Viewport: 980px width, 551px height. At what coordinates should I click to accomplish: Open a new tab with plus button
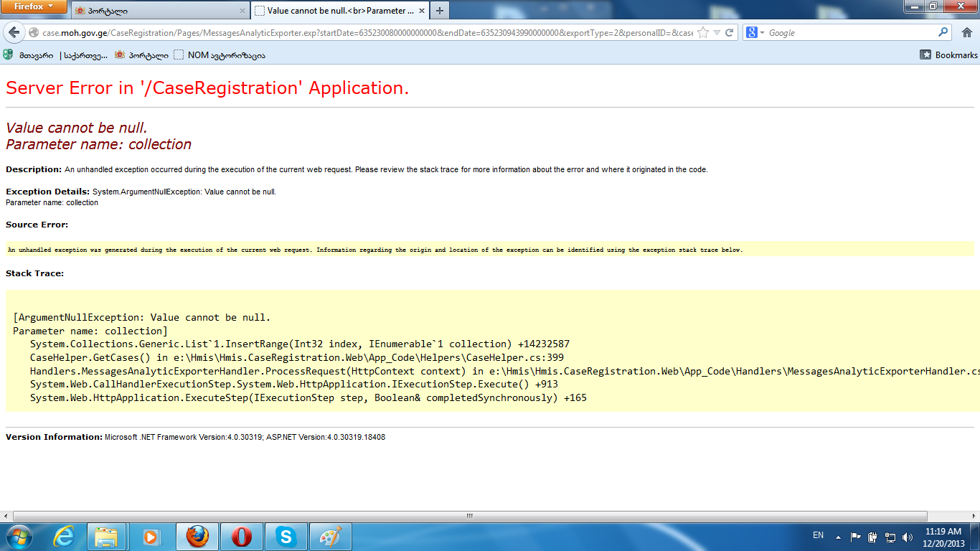click(x=440, y=10)
